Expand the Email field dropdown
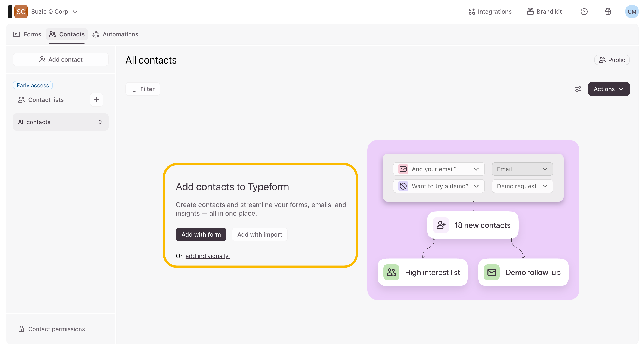The height and width of the screenshot is (350, 644). [522, 169]
